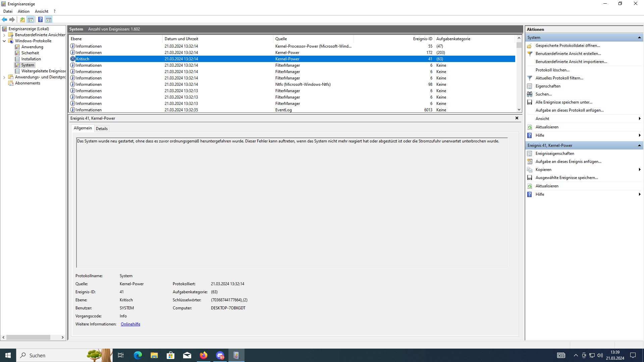Collapse the System section in Aktionen pane
644x362 pixels.
pos(639,38)
